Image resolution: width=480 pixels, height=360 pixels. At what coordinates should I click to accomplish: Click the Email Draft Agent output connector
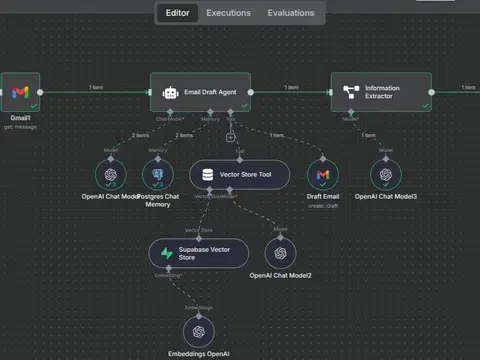[251, 92]
